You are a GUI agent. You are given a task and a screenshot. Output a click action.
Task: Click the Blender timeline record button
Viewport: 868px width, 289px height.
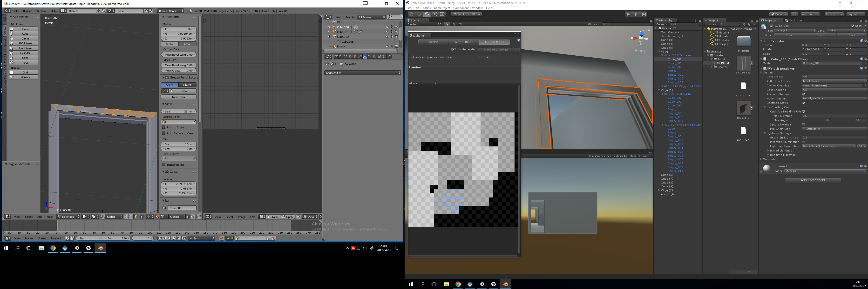(221, 238)
